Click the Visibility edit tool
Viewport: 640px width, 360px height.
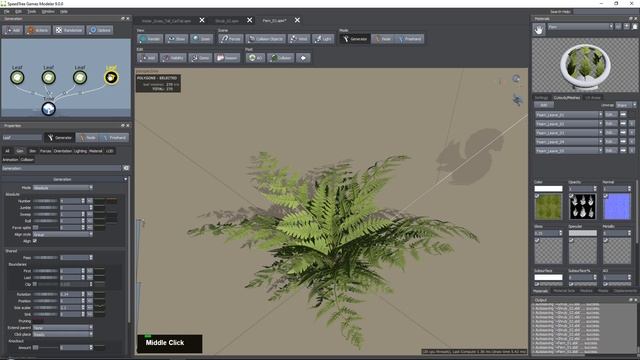click(173, 58)
